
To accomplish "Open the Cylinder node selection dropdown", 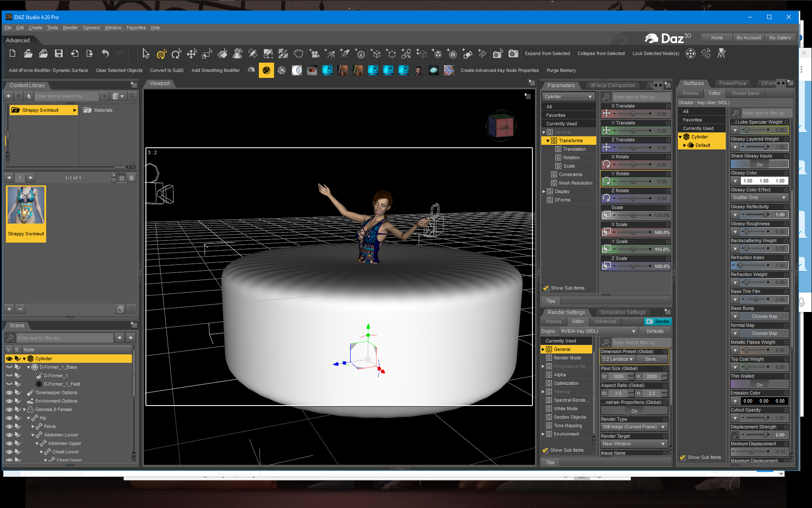I will pos(568,97).
